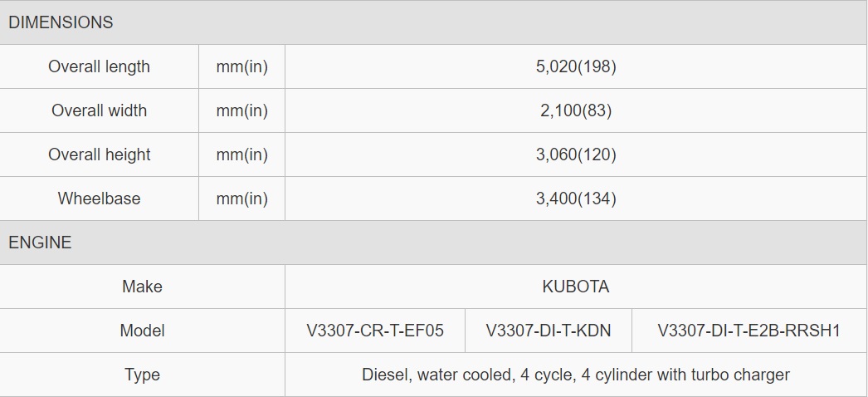This screenshot has height=397, width=868.
Task: Select the Model label cell
Action: click(x=142, y=331)
